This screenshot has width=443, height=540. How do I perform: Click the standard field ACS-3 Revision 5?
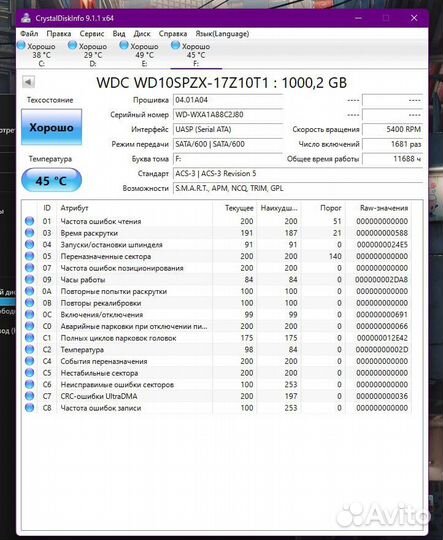coord(298,174)
